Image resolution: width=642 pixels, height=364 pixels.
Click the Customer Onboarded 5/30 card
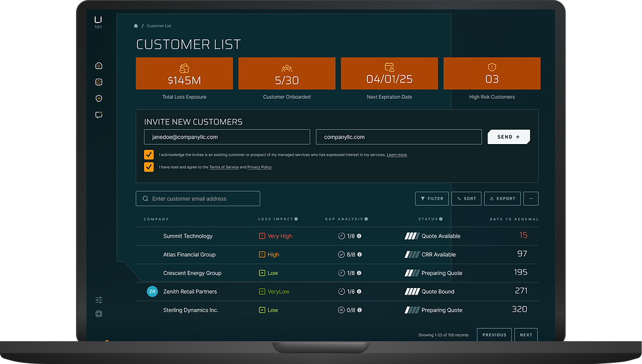(x=287, y=73)
